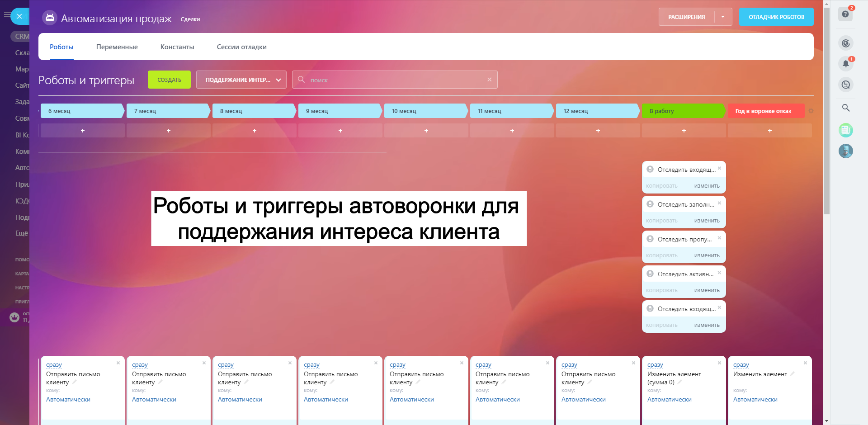Expand the РАСШИРЕНИЯ dropdown arrow
The image size is (868, 425).
coord(723,17)
